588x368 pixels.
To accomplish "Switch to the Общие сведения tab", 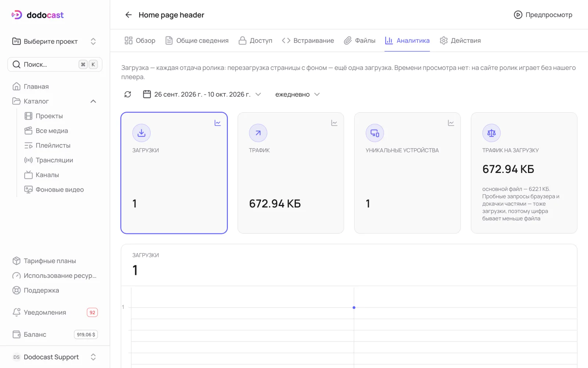I will (197, 40).
